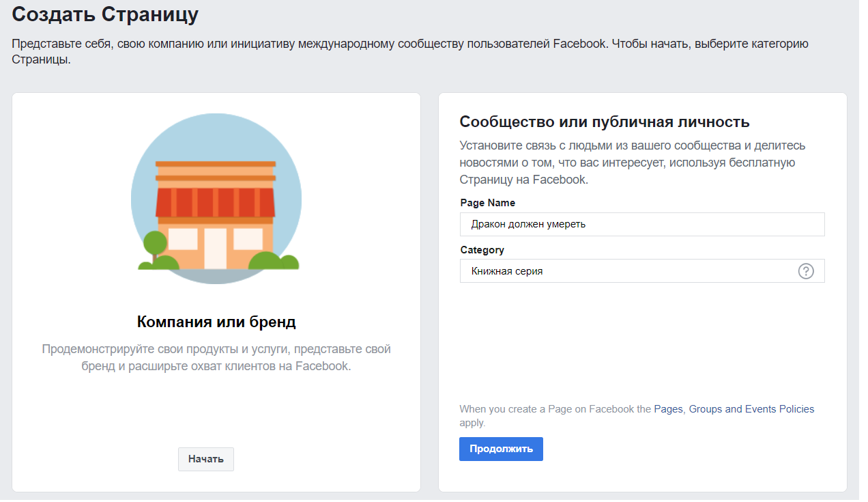
Task: Click the red awning on the store illustration
Action: point(216,202)
